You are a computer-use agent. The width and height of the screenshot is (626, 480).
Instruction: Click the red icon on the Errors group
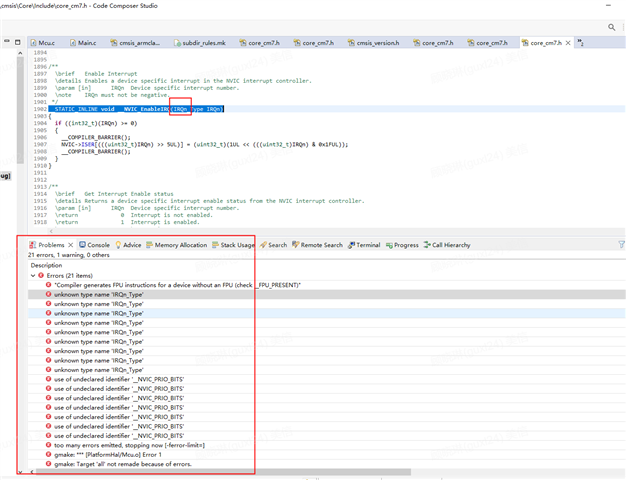[41, 275]
